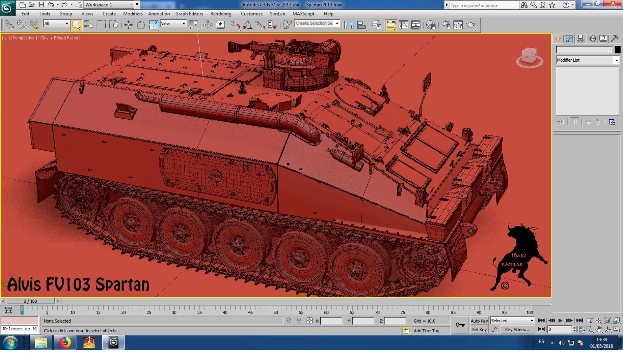Open the Material Editor
Viewport: 623px width, 364px height.
[x=431, y=25]
